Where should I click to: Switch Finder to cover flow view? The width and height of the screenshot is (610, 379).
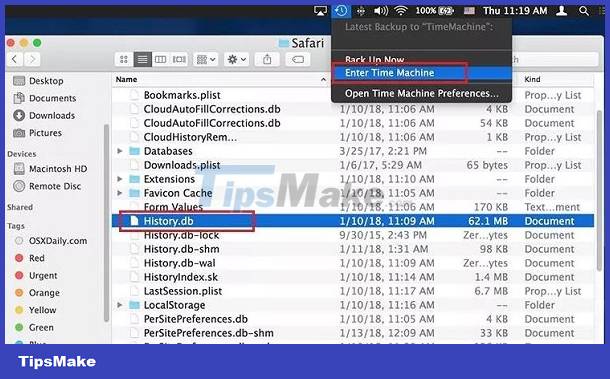tap(179, 60)
